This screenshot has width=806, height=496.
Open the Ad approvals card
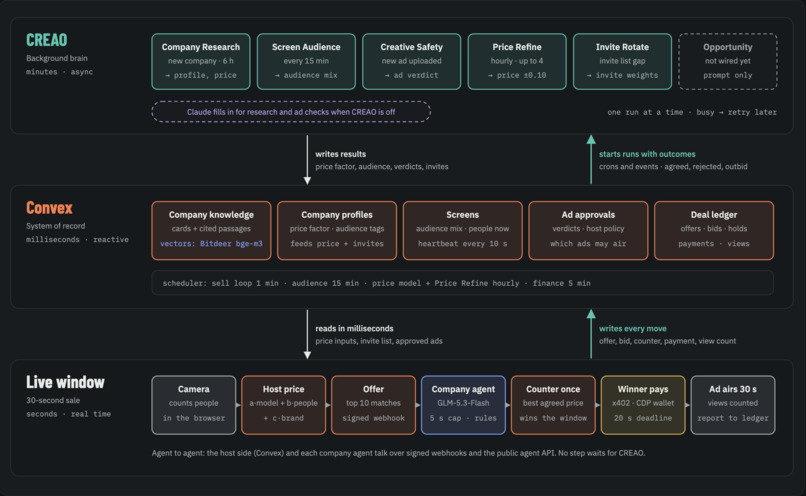click(588, 230)
